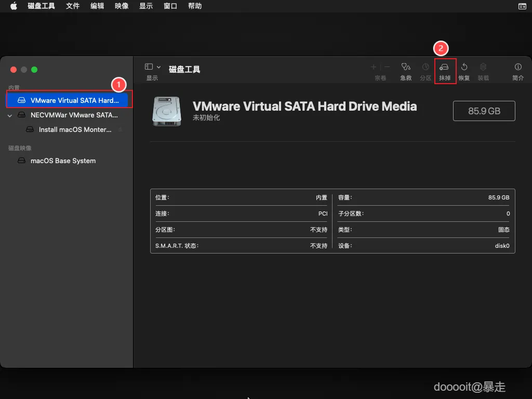The image size is (532, 399).
Task: Click the S.M.A.R.T. 状态 label
Action: 177,246
